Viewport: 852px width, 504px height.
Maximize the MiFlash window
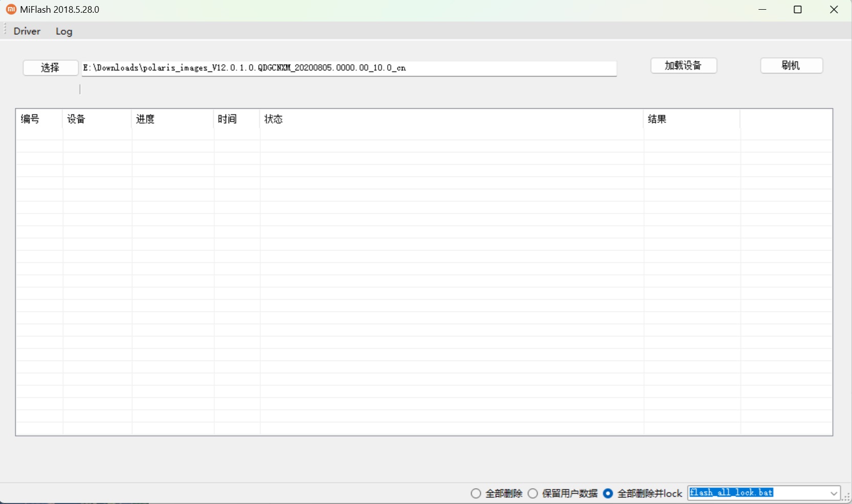[x=798, y=10]
